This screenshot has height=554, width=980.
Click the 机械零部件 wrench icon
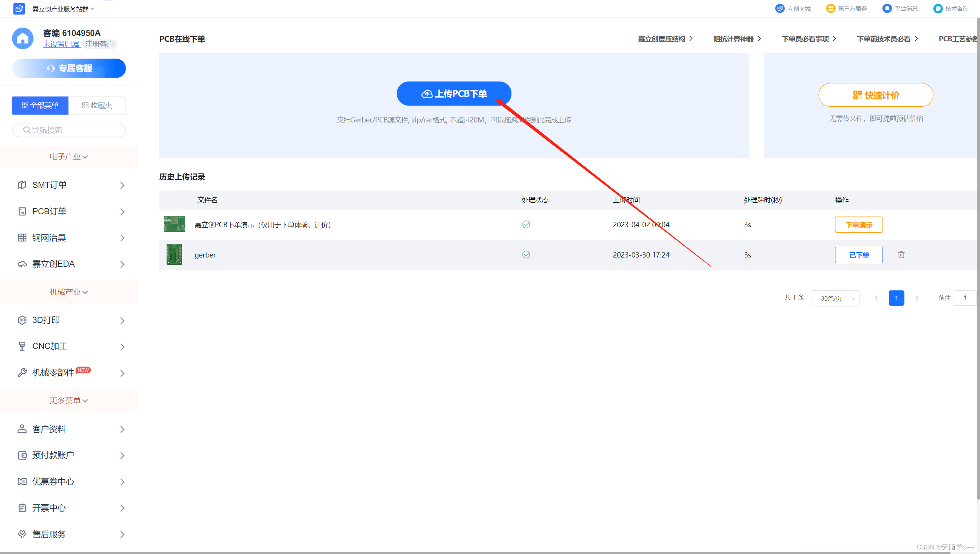coord(22,373)
